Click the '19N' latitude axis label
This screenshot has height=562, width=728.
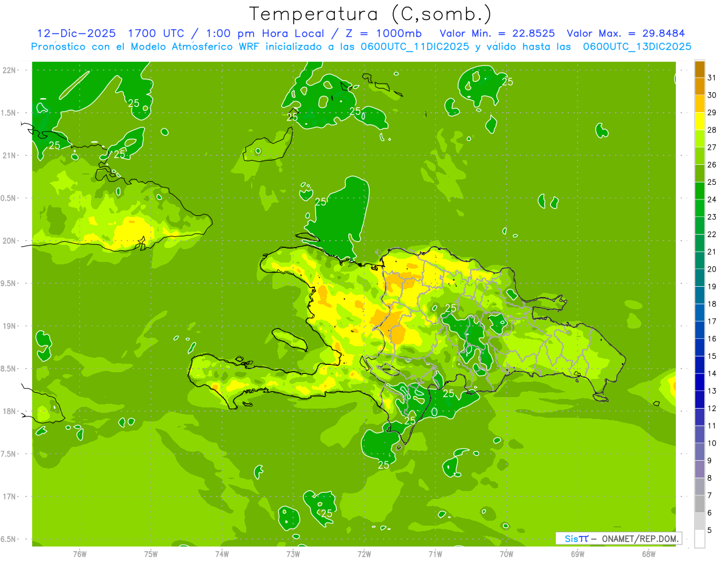(x=10, y=326)
